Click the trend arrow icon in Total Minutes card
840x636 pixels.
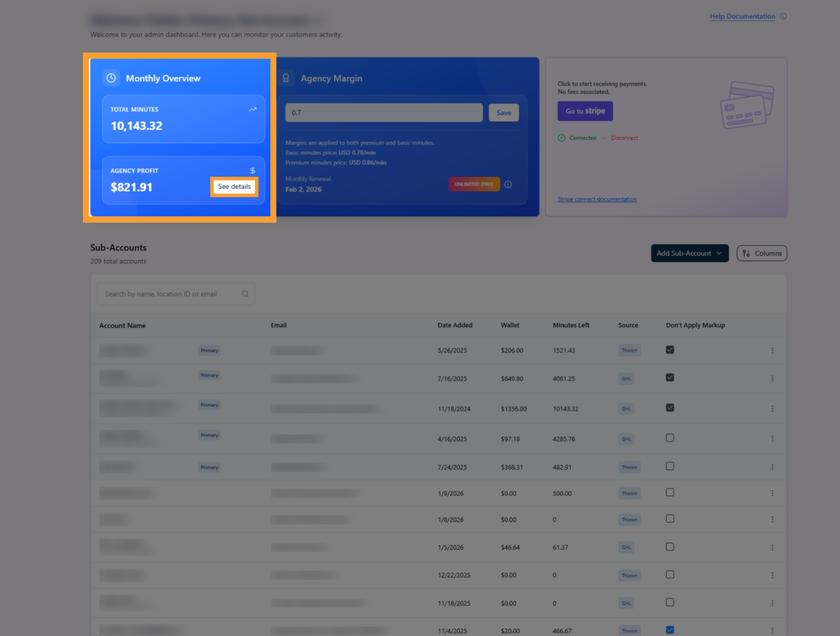coord(253,109)
